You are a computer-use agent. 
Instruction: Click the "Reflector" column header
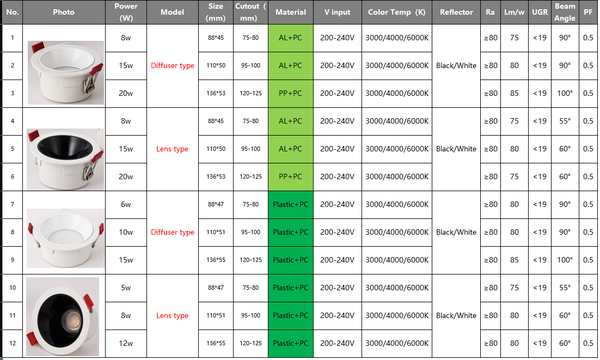click(x=456, y=12)
